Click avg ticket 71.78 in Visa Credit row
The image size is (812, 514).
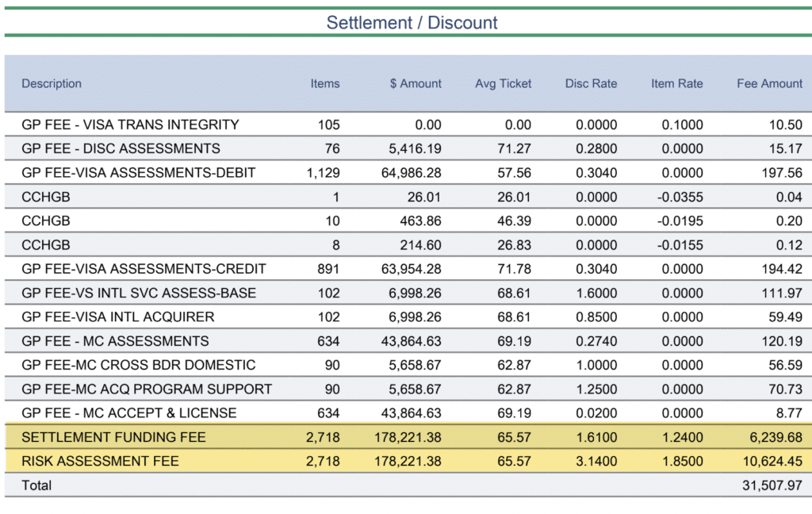(x=514, y=269)
